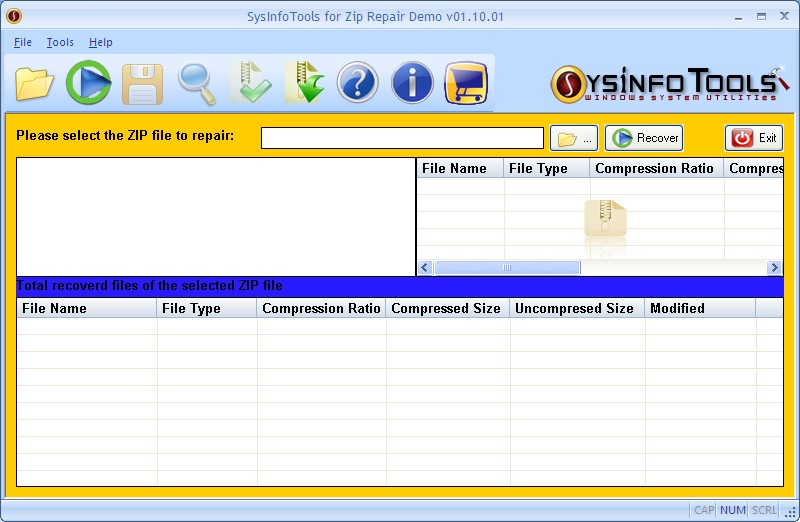Click the Compressed Size column header
The width and height of the screenshot is (800, 522).
pos(446,308)
